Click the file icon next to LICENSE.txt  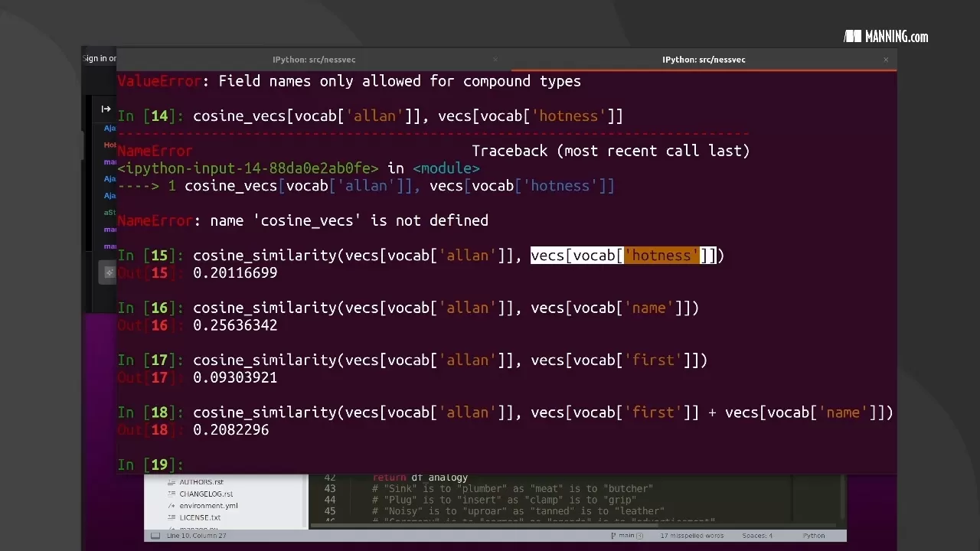pyautogui.click(x=172, y=517)
